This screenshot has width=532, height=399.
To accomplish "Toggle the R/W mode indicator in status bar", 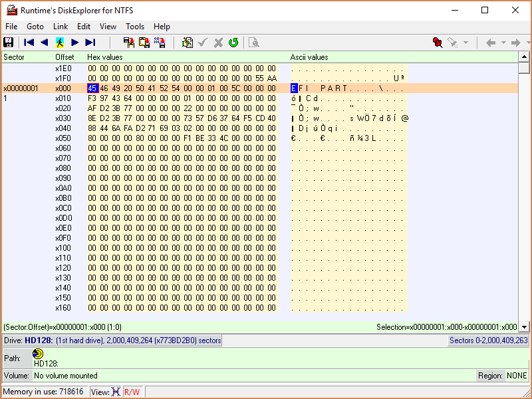I will point(132,392).
